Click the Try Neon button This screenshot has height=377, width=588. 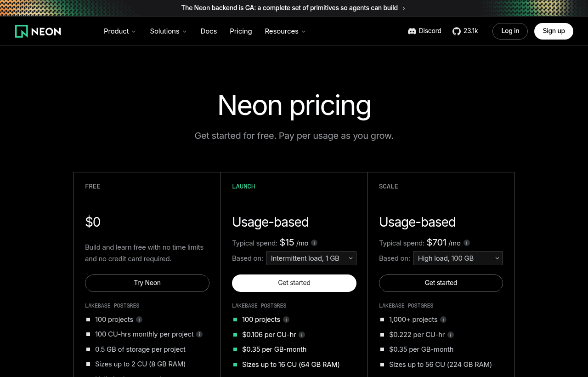[147, 283]
